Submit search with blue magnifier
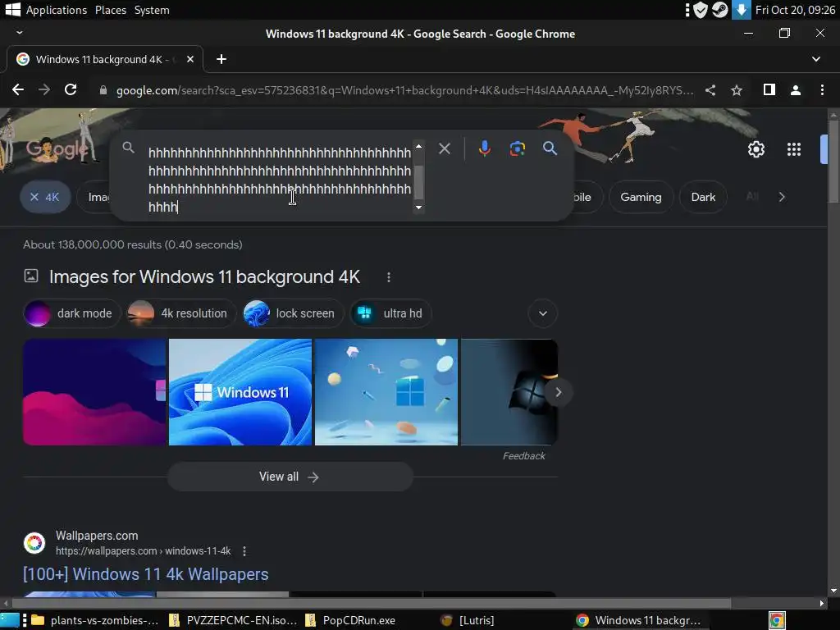 click(550, 148)
